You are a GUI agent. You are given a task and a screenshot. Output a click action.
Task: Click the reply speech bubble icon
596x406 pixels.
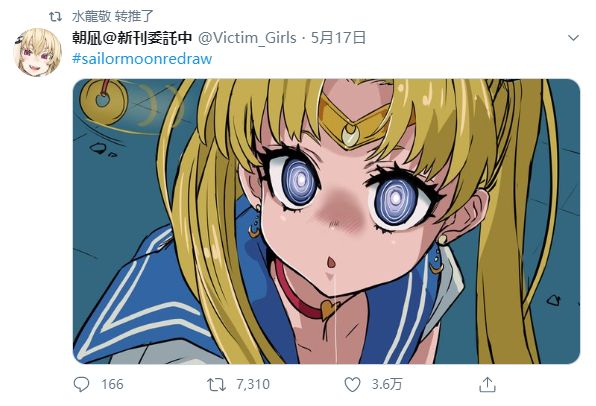pos(81,384)
